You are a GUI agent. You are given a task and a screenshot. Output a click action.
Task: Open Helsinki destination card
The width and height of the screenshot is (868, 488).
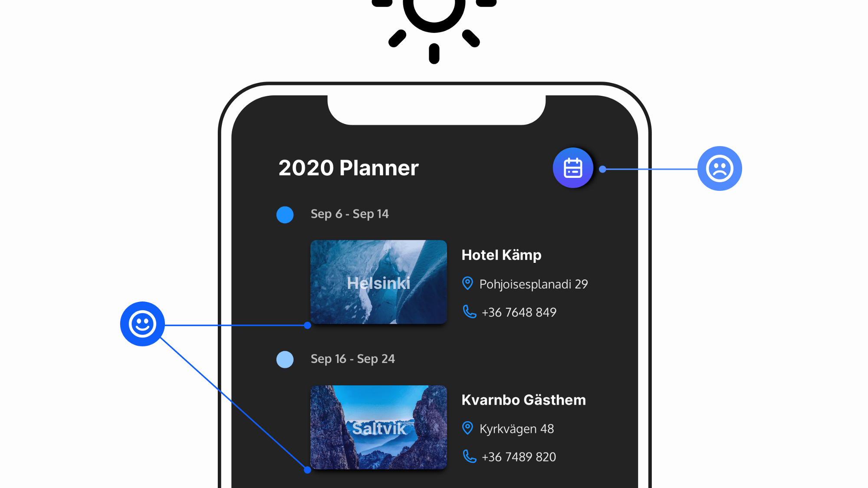(378, 282)
